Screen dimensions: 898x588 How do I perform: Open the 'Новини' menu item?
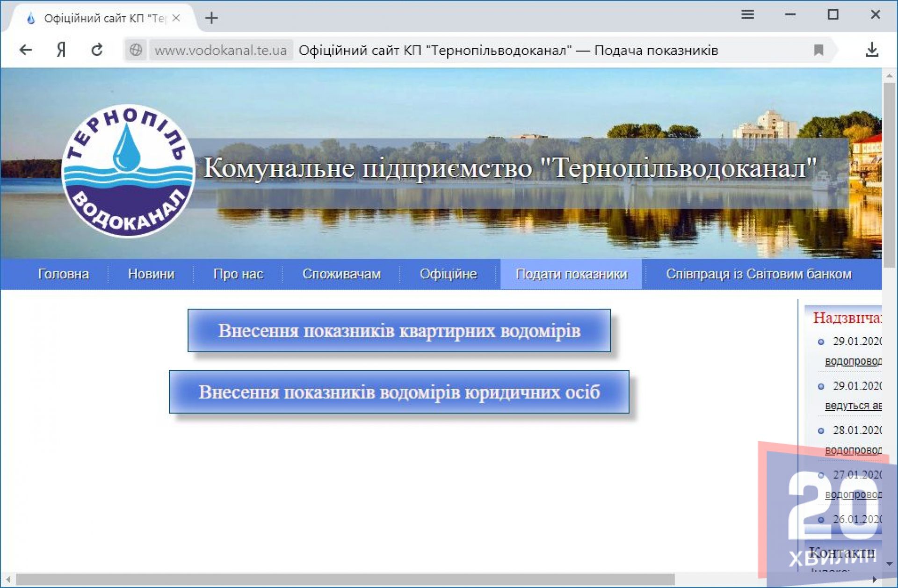tap(151, 274)
